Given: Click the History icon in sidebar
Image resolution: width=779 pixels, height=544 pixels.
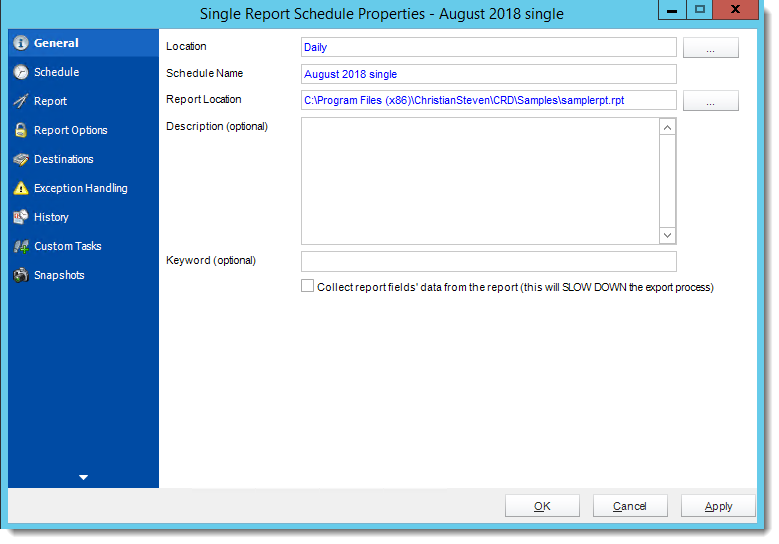Looking at the screenshot, I should 21,217.
